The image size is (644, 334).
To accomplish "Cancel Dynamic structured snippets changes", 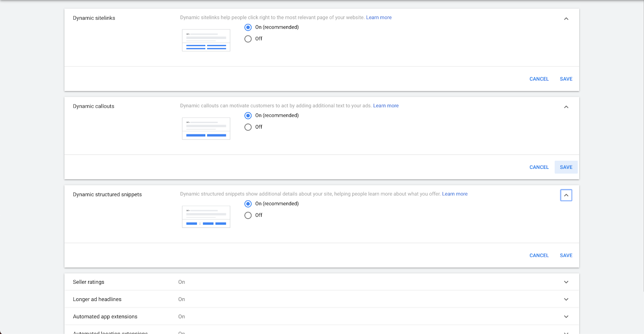I will [x=539, y=256].
